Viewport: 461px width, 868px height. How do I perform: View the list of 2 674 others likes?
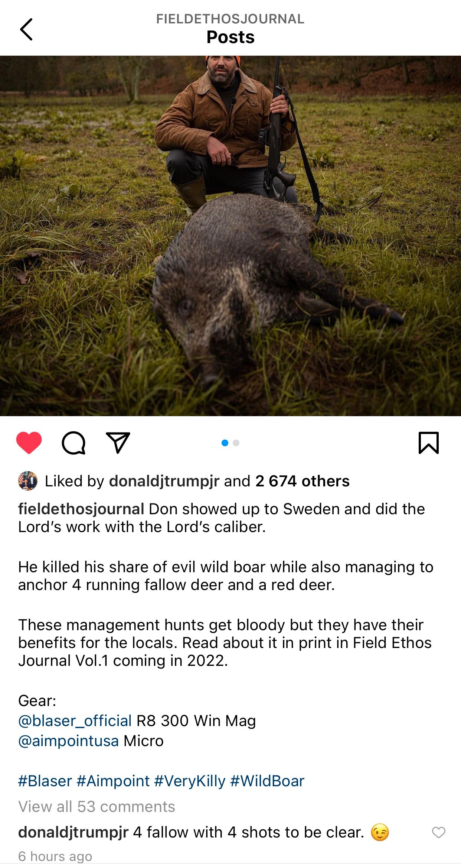pyautogui.click(x=303, y=481)
